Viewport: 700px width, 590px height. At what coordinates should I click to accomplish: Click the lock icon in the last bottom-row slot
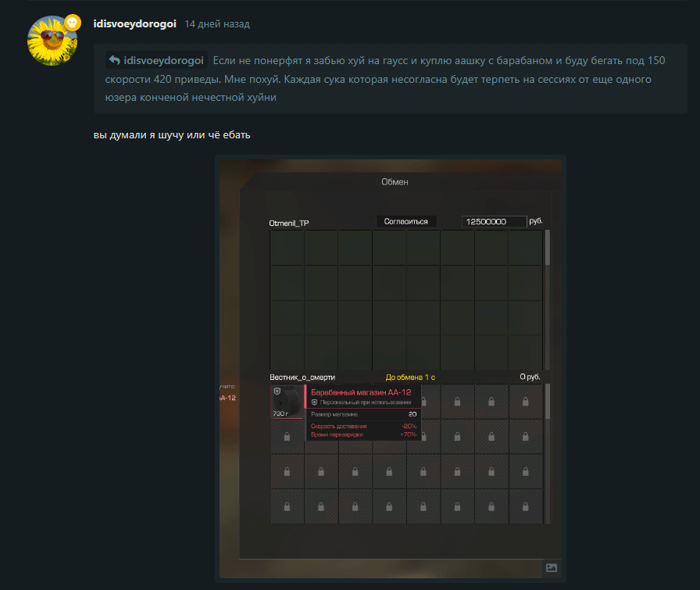tap(526, 507)
